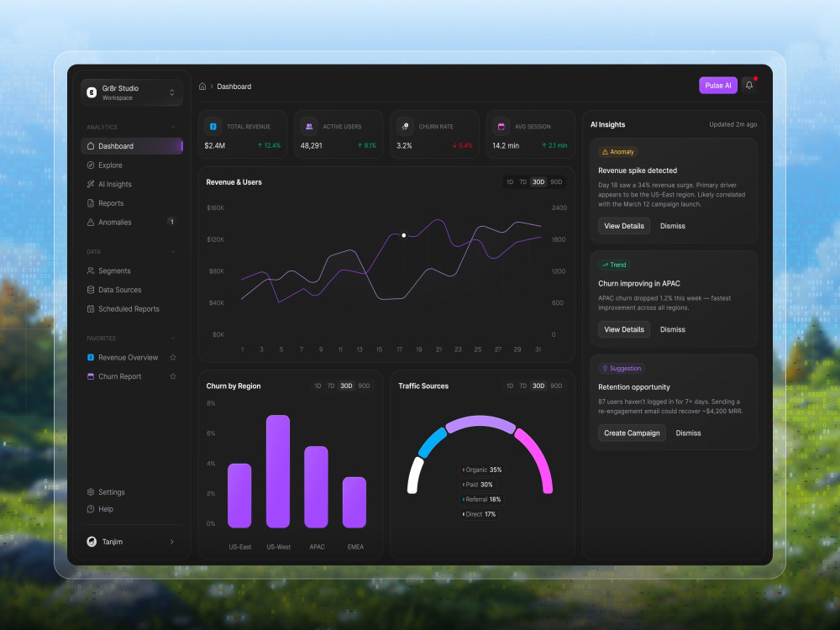Image resolution: width=840 pixels, height=630 pixels.
Task: Click the Data Sources database icon
Action: 91,289
